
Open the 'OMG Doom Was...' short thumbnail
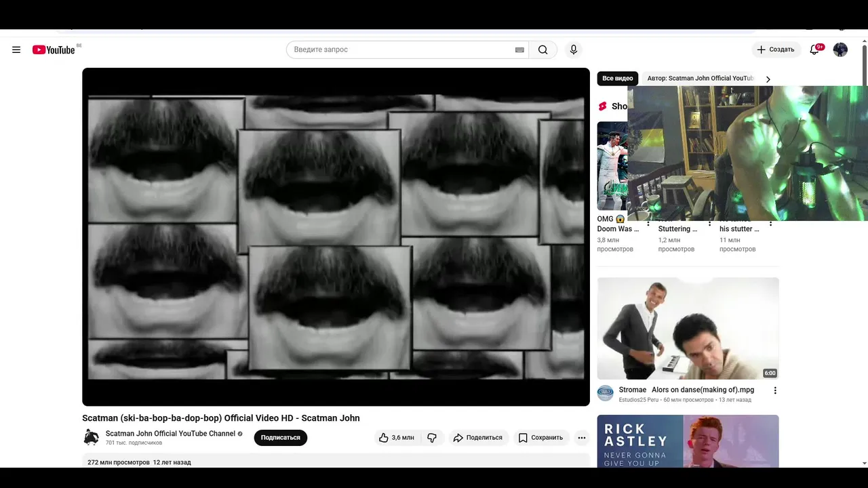(612, 166)
